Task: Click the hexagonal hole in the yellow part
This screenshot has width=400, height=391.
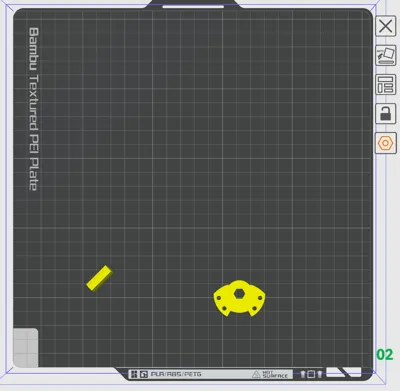Action: click(239, 294)
